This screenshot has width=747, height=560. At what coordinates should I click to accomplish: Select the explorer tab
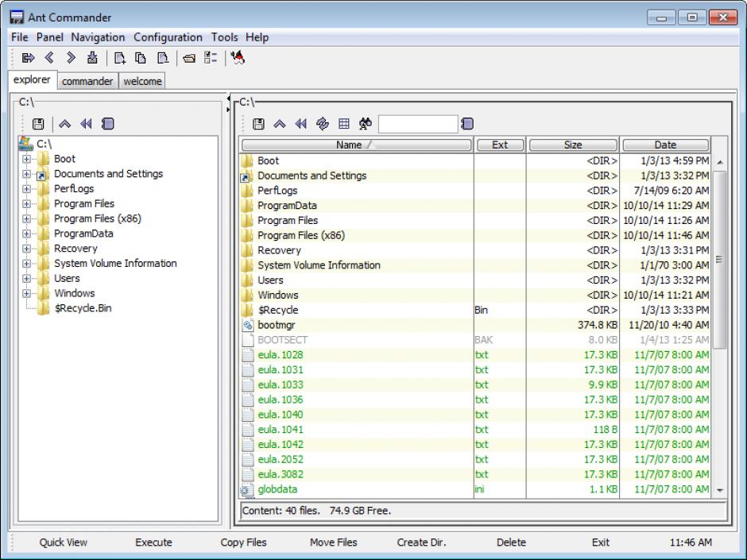(33, 79)
